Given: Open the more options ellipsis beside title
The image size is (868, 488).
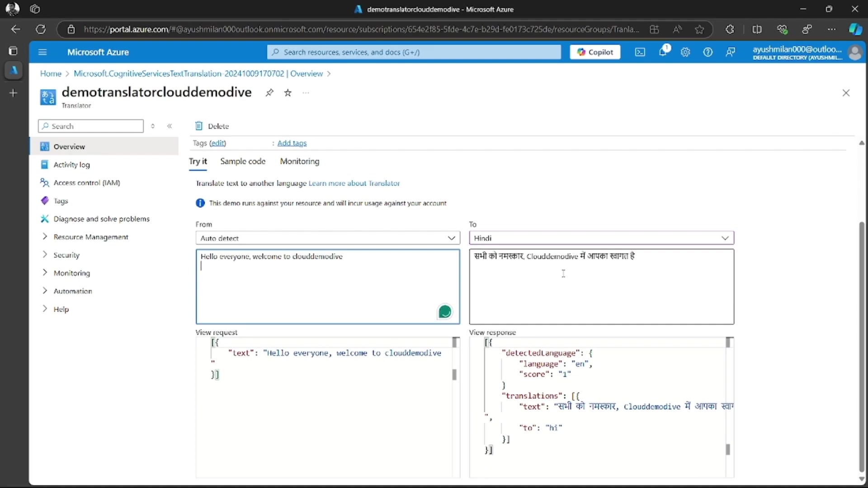Looking at the screenshot, I should pyautogui.click(x=306, y=93).
